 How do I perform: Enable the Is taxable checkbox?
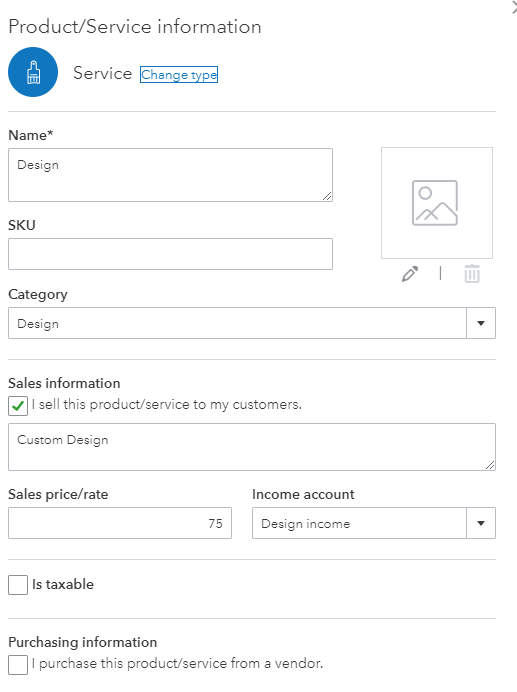[18, 585]
